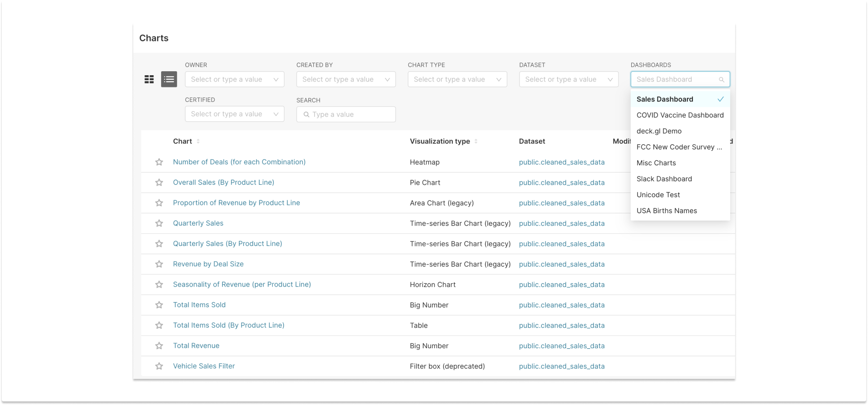Open Seasonality of Revenue chart link
Viewport: 868px width, 405px height.
tap(242, 284)
